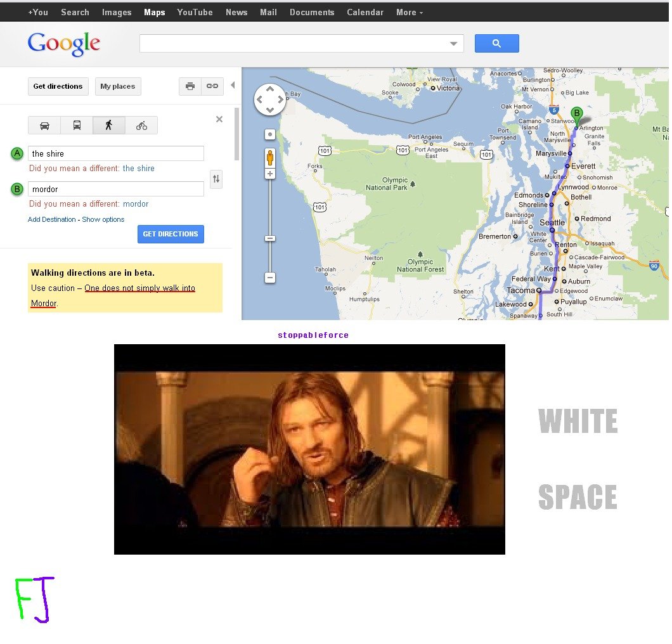Viewport: 672px width, 644px height.
Task: Select the walking directions icon
Action: (x=109, y=126)
